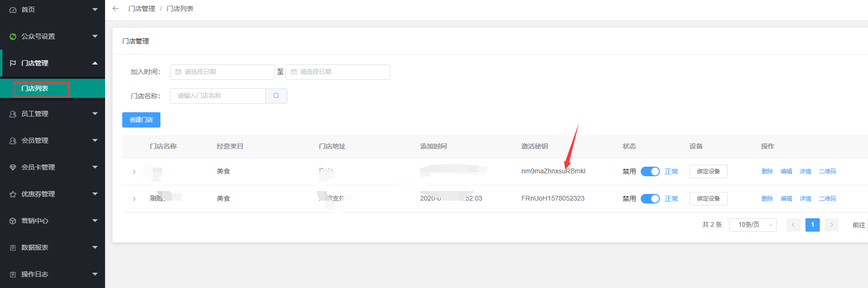Image resolution: width=868 pixels, height=288 pixels.
Task: Collapse the 门店管理 sidebar menu arrow
Action: click(95, 63)
